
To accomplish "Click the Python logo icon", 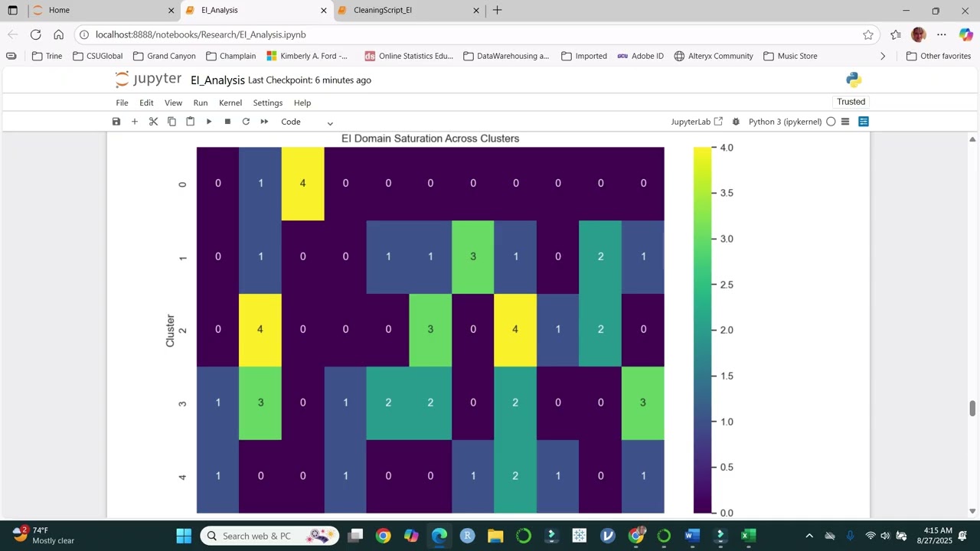I will pos(854,80).
